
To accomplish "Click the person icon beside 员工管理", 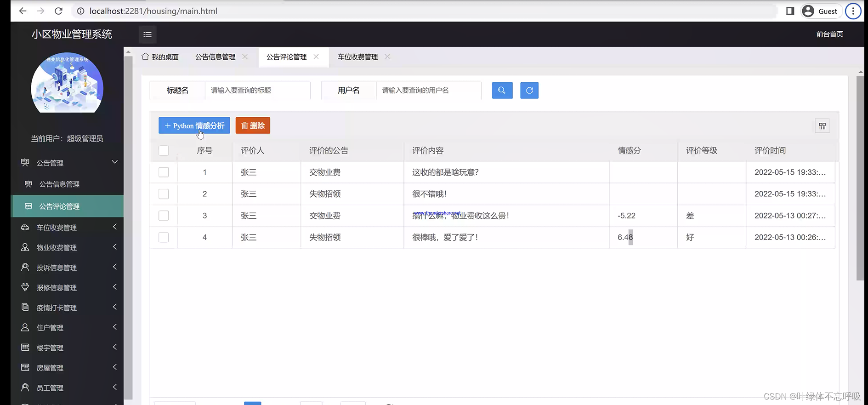I will point(25,387).
